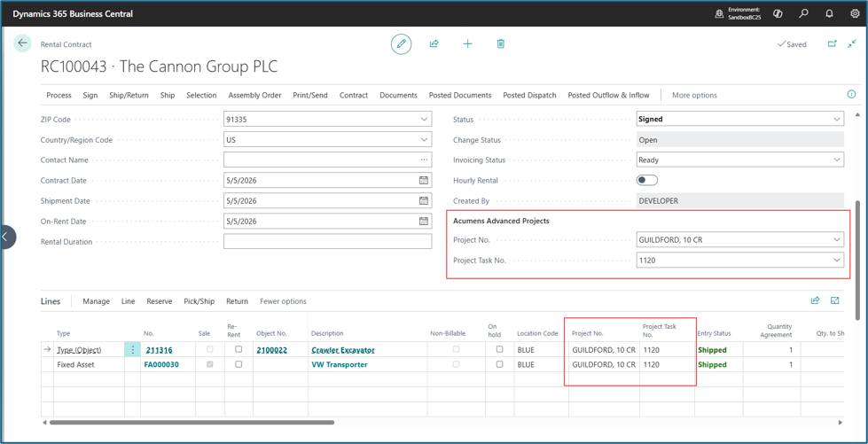Click Fewer options in Lines
Viewport: 868px width, 444px height.
[x=283, y=301]
